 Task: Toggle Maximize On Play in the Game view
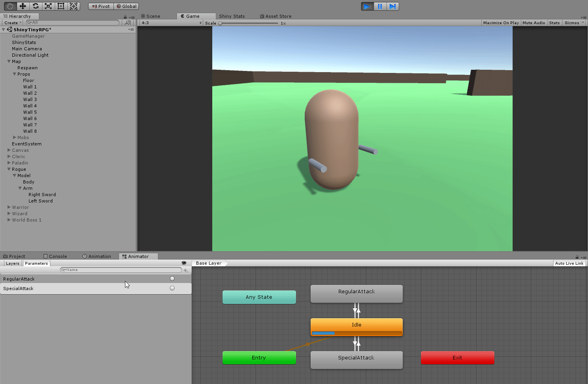point(501,23)
